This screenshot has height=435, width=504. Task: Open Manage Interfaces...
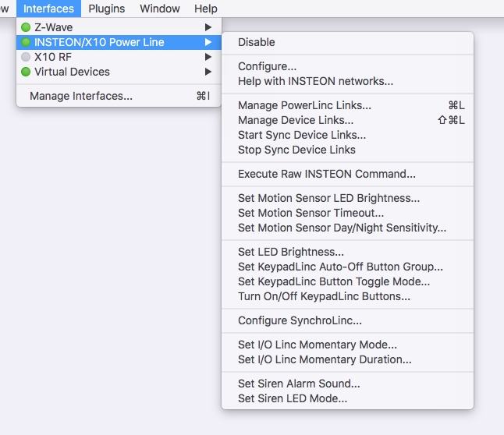[119, 96]
